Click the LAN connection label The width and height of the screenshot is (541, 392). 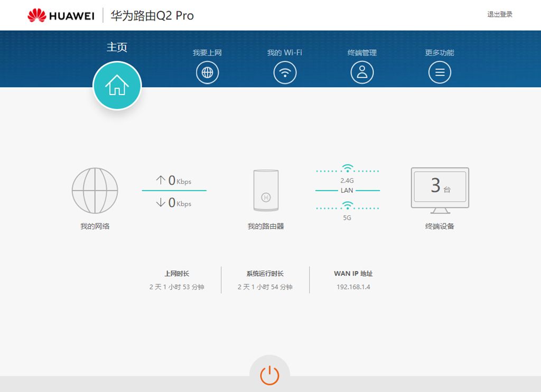point(347,191)
